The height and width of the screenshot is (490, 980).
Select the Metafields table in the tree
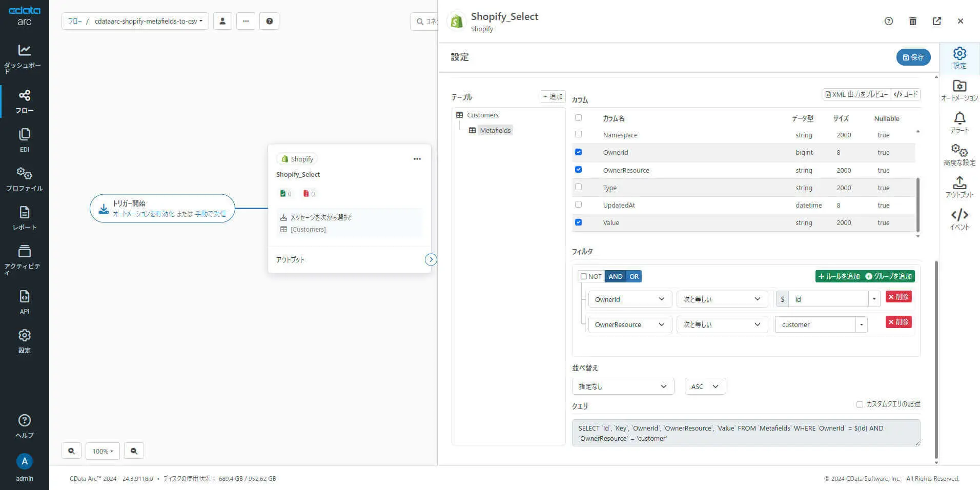point(495,130)
